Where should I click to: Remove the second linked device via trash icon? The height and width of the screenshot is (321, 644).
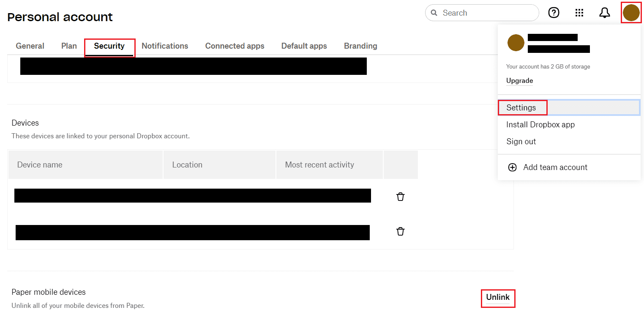(400, 231)
